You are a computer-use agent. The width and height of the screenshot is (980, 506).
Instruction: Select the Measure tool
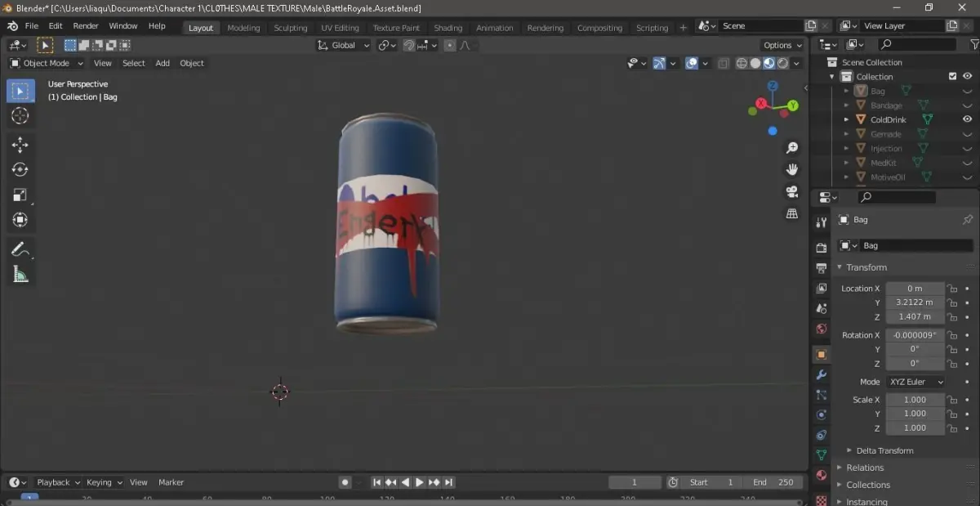[20, 275]
